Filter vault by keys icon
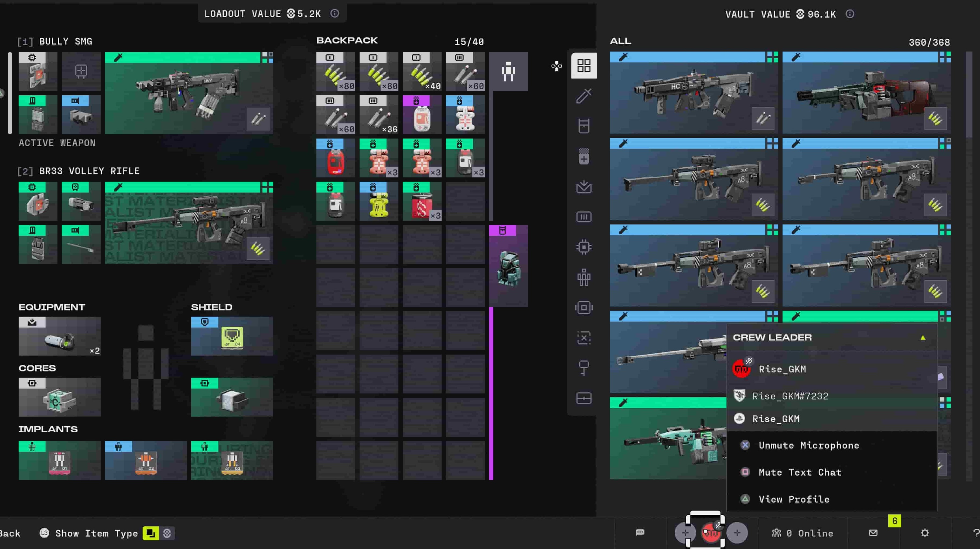This screenshot has height=549, width=980. 583,368
